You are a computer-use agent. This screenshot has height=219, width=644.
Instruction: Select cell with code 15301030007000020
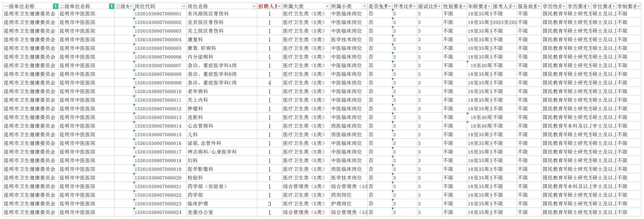pyautogui.click(x=160, y=178)
